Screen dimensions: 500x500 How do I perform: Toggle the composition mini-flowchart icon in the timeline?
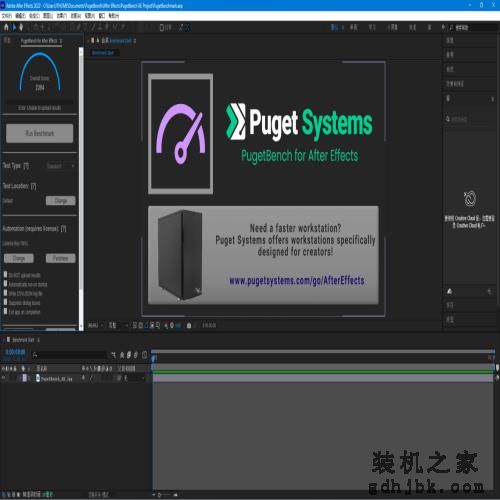tap(113, 355)
